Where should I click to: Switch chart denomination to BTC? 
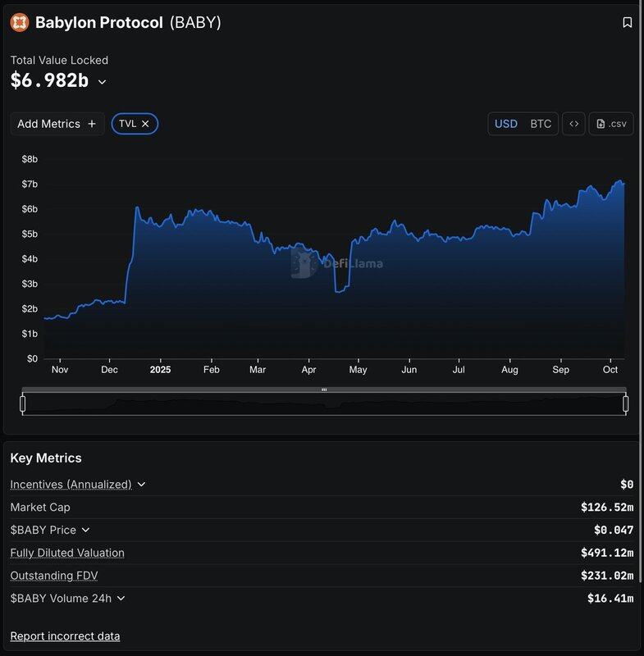pyautogui.click(x=541, y=124)
